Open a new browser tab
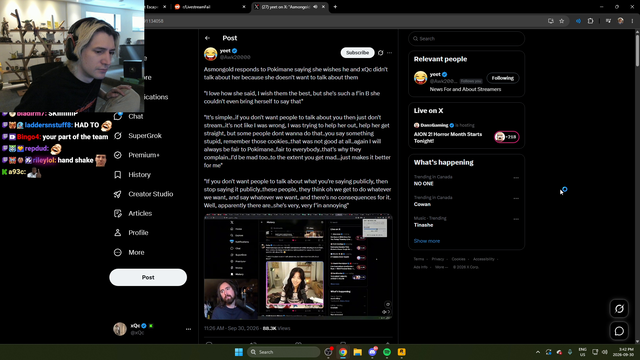The image size is (640, 360). tap(336, 7)
